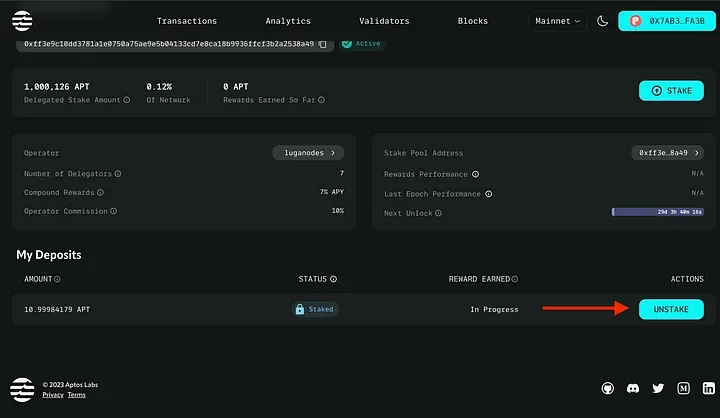Click the Aptos logo in header

tap(22, 20)
